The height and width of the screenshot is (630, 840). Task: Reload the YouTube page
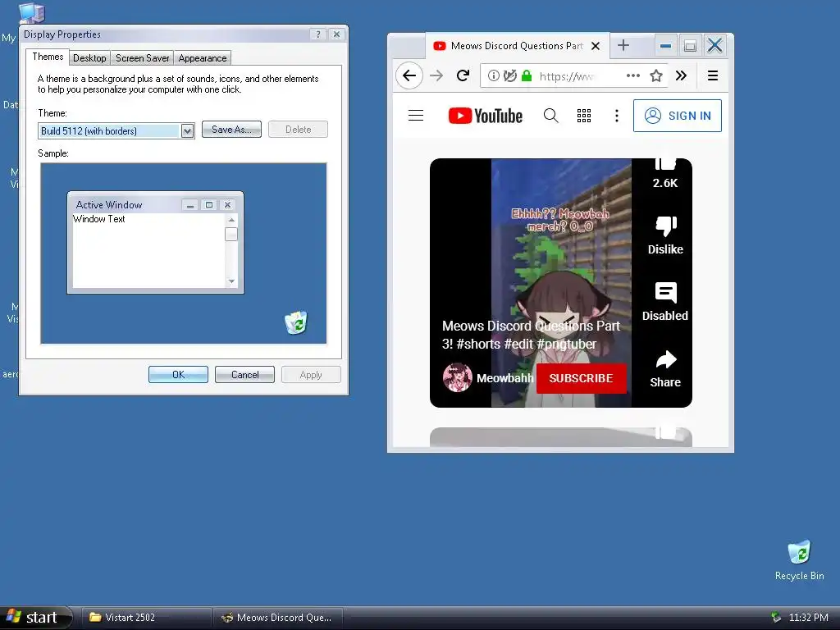(463, 75)
